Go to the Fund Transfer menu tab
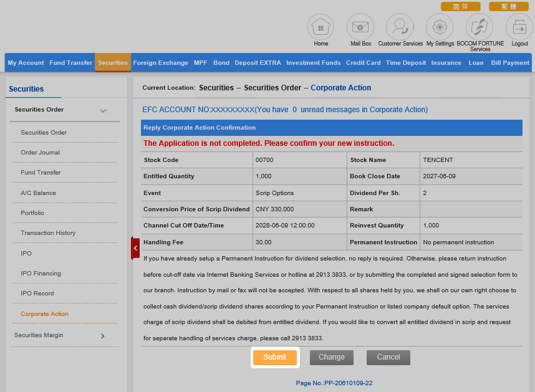535x392 pixels. click(70, 63)
